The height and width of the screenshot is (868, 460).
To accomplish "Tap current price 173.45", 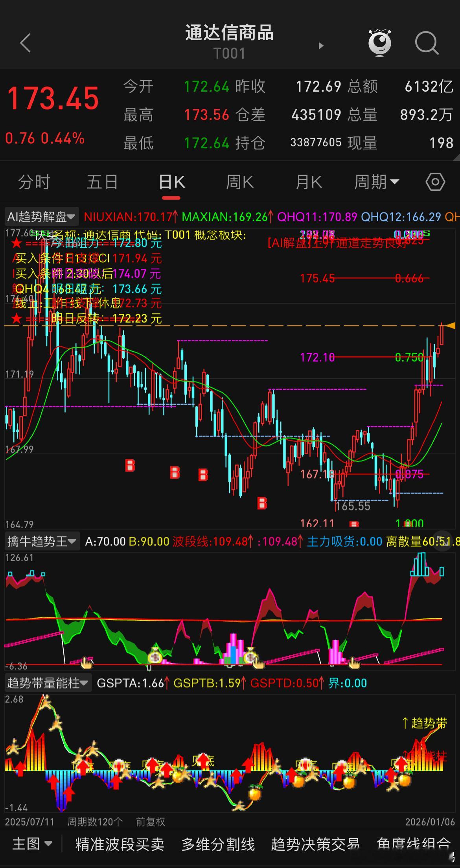I will 53,98.
